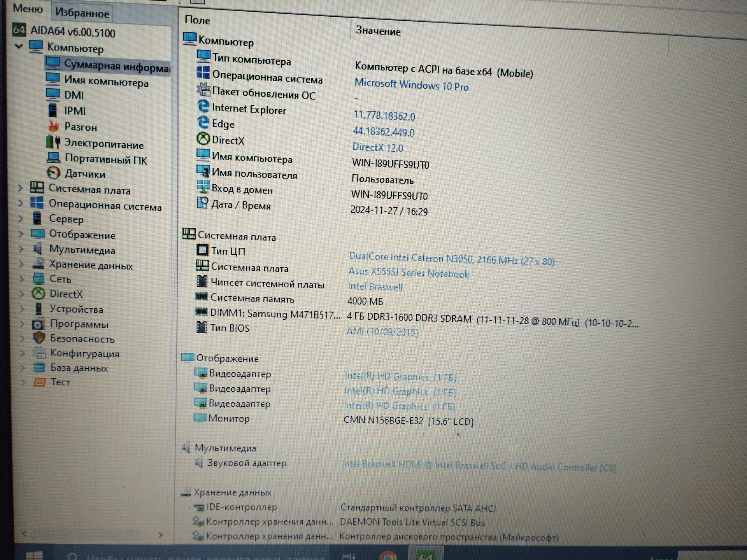Viewport: 747px width, 560px height.
Task: Click the Устройства tree icon
Action: (38, 308)
